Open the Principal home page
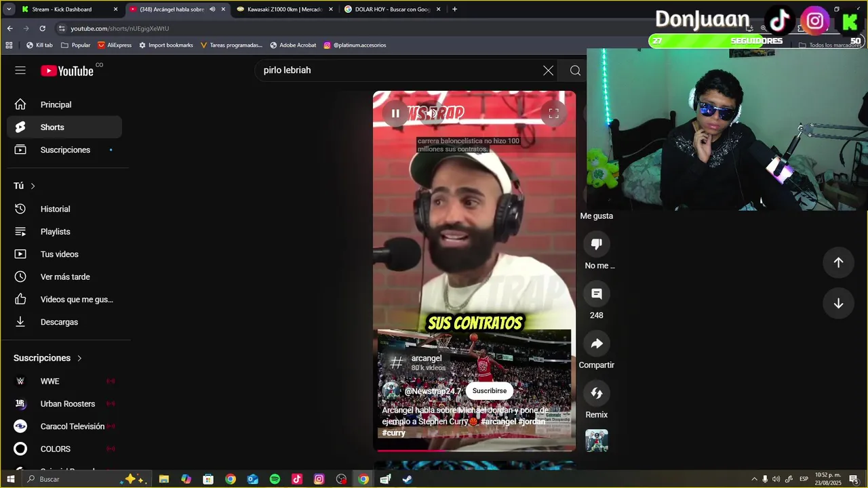This screenshot has height=488, width=868. (64, 104)
